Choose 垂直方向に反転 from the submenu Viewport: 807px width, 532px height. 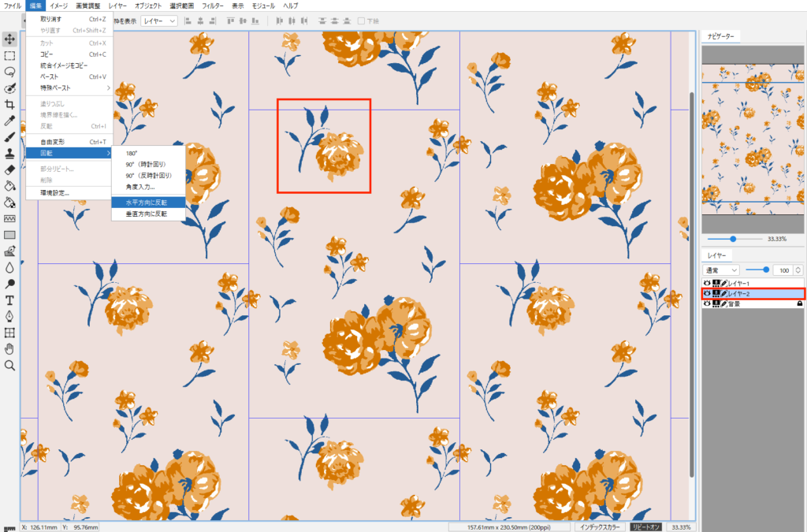click(x=149, y=214)
